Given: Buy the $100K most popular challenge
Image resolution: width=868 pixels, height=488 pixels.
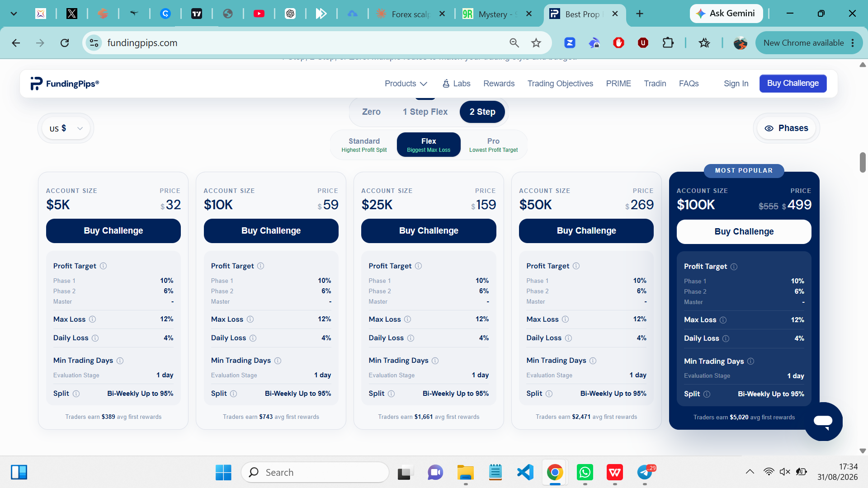Looking at the screenshot, I should click(744, 232).
